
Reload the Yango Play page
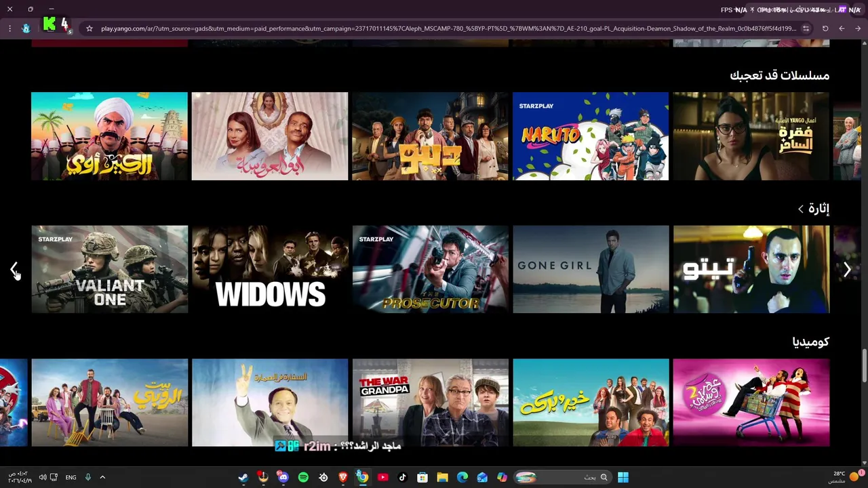(x=825, y=28)
